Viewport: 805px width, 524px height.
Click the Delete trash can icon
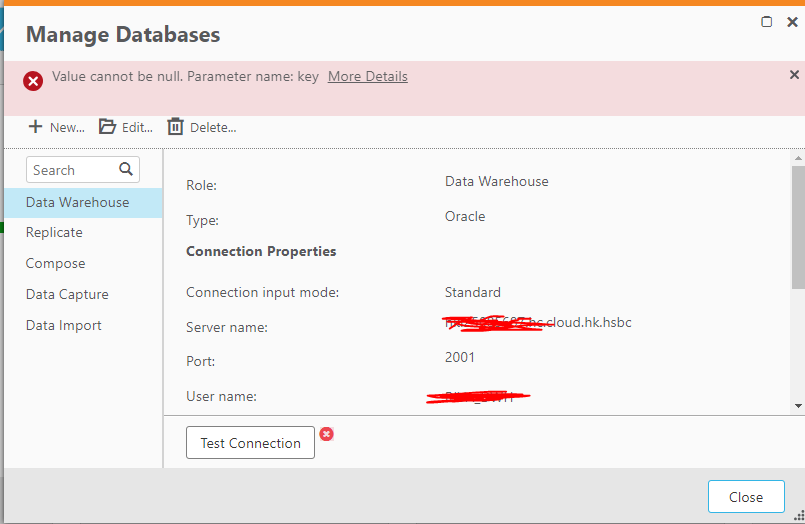point(176,127)
